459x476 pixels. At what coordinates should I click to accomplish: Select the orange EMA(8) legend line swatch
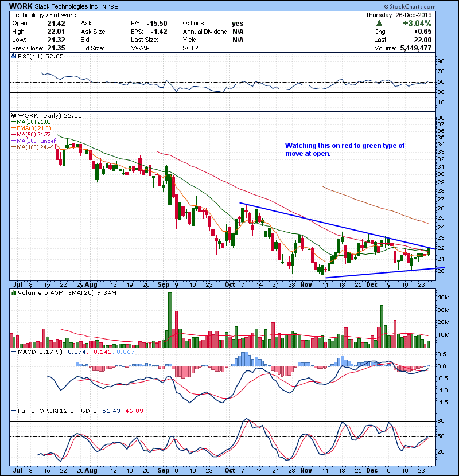13,128
